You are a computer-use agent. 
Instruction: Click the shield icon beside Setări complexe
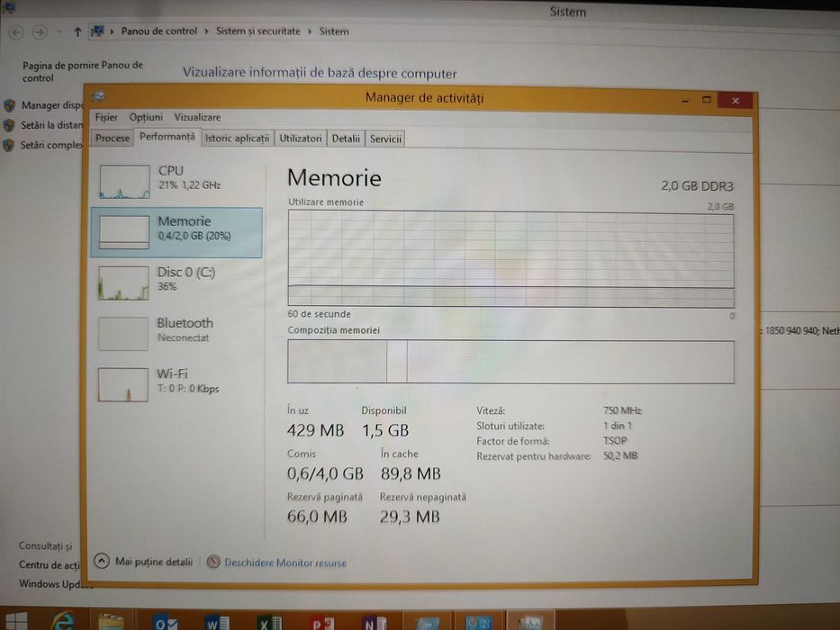8,145
